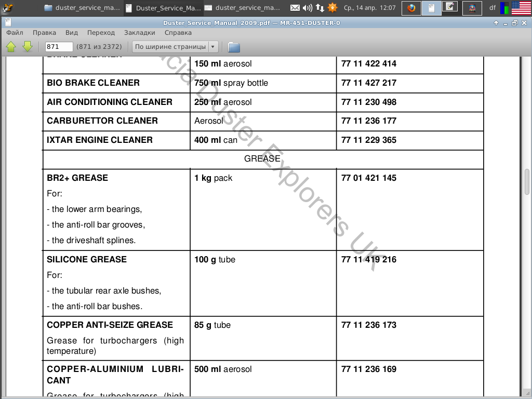This screenshot has height=399, width=532.
Task: Click the line - the tubular rear axle bushes,
Action: (104, 291)
